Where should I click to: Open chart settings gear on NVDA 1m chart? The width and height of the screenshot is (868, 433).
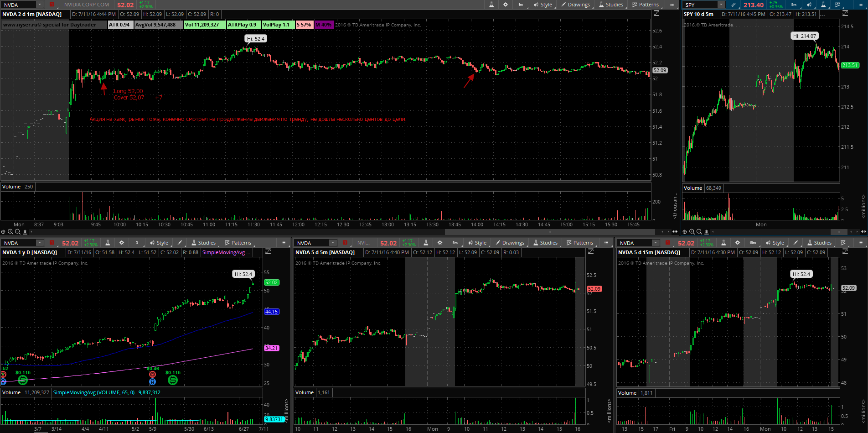506,5
